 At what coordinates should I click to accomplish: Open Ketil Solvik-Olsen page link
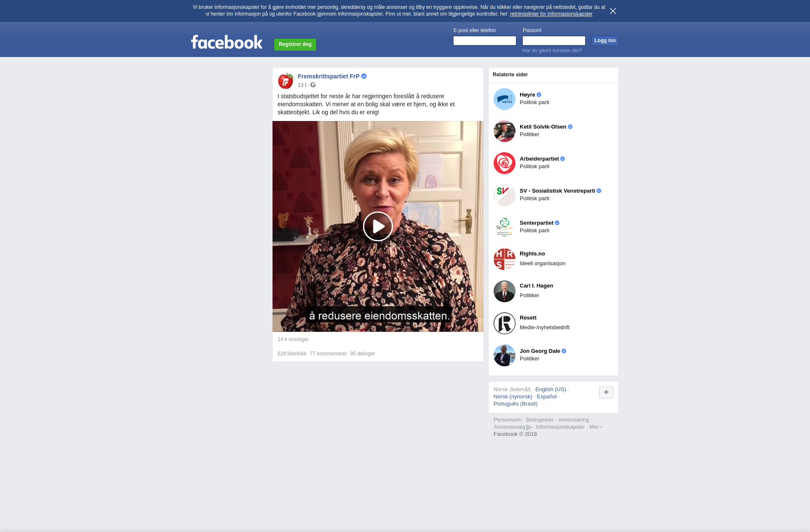point(543,127)
